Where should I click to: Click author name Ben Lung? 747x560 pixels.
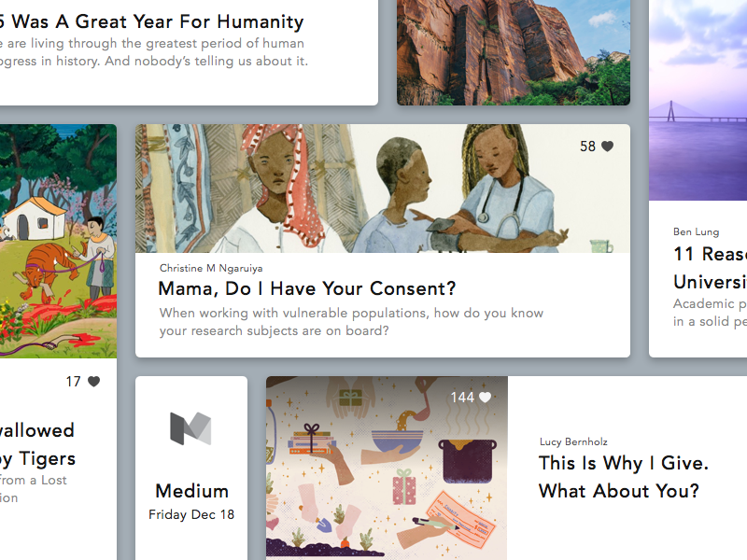[x=696, y=231]
